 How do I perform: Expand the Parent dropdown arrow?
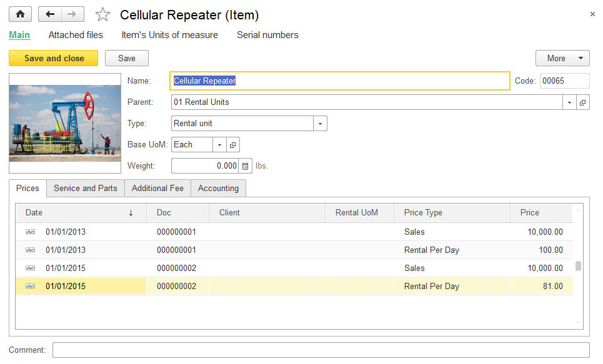[569, 102]
